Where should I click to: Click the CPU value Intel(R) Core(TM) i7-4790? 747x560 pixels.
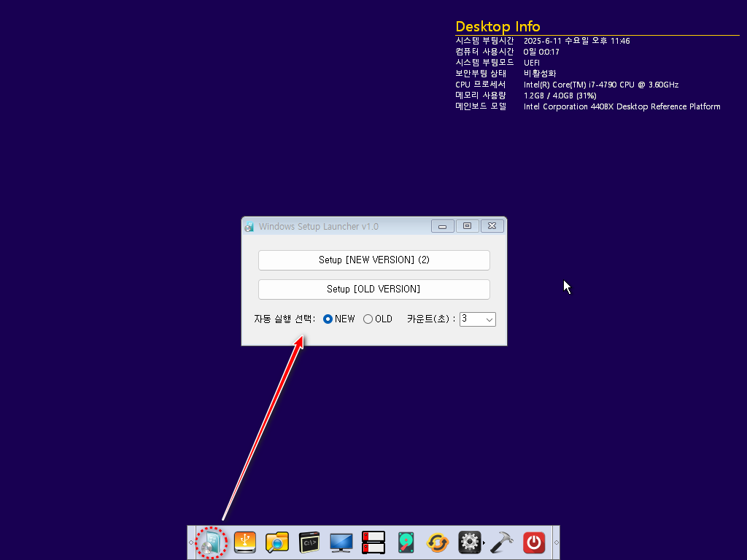pos(601,85)
